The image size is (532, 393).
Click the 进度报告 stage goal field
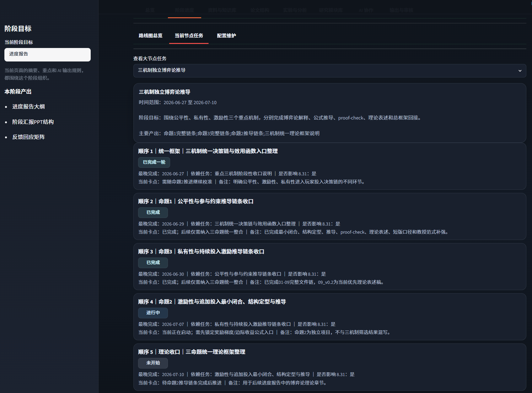[47, 55]
